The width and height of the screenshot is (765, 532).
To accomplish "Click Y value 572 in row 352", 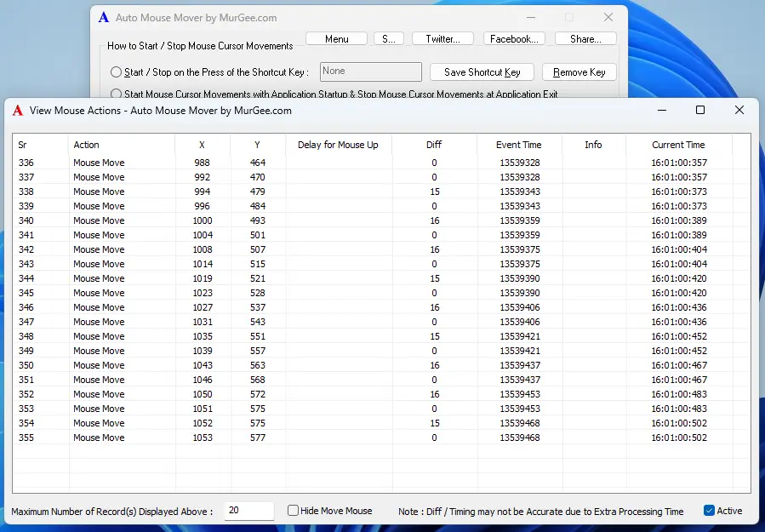I will [258, 394].
